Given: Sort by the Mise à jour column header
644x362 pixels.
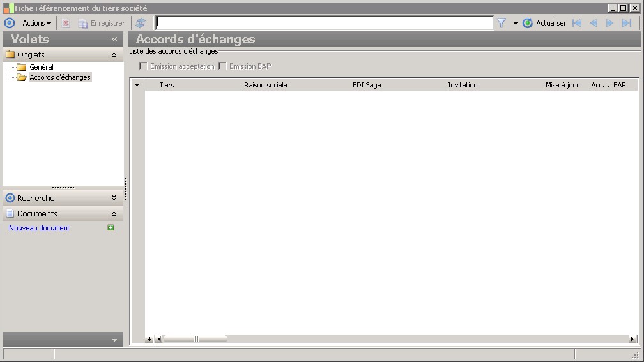Looking at the screenshot, I should pos(562,85).
